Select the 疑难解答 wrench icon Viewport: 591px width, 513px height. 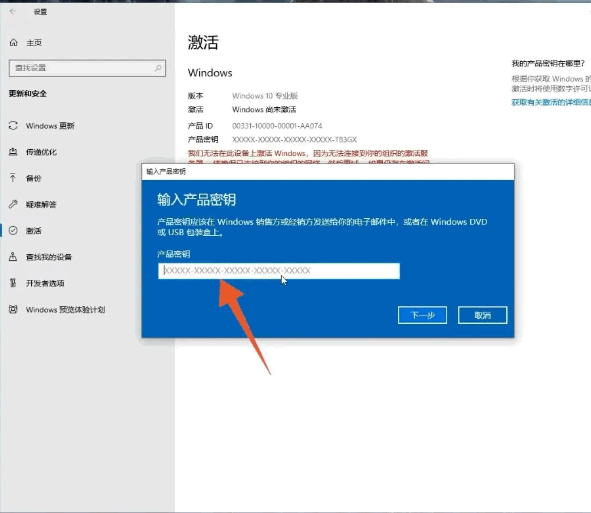13,204
